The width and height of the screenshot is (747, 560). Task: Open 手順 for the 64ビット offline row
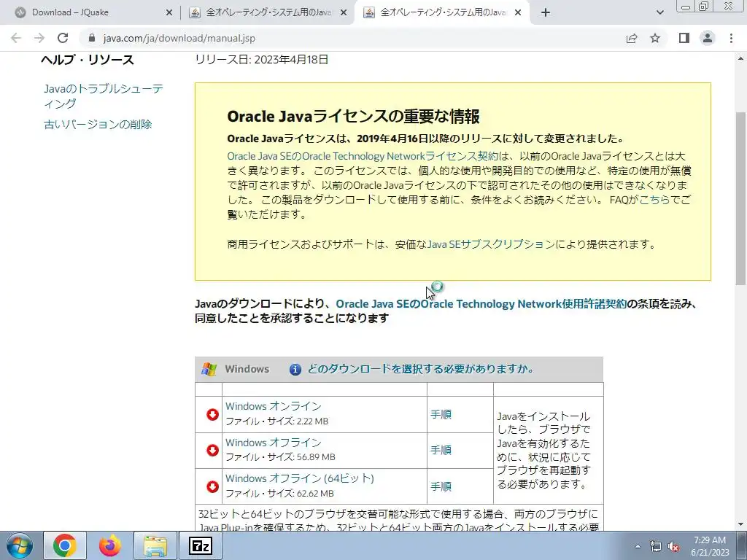click(441, 486)
